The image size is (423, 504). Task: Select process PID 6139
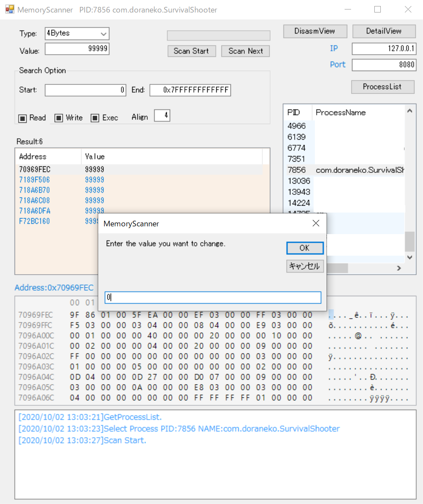click(x=296, y=137)
